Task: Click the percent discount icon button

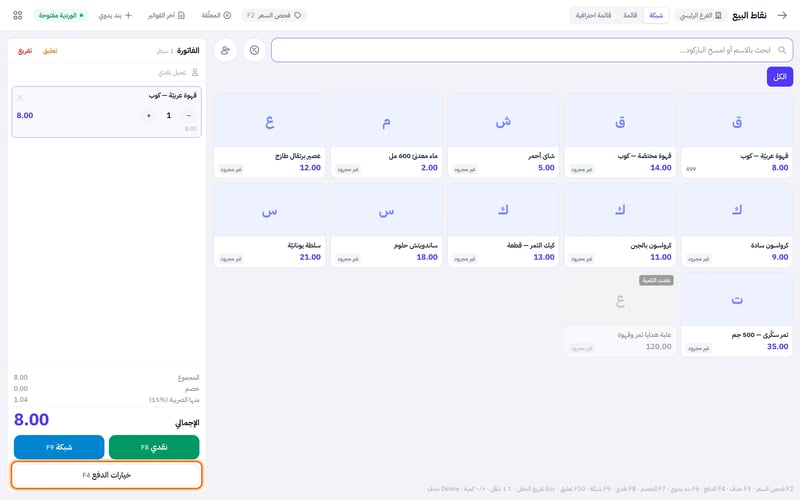Action: pos(254,50)
